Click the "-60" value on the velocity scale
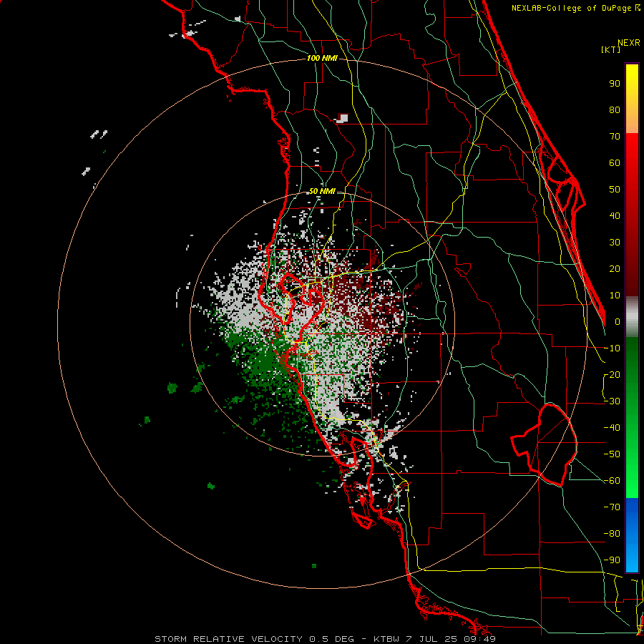The width and height of the screenshot is (644, 644). (x=612, y=481)
